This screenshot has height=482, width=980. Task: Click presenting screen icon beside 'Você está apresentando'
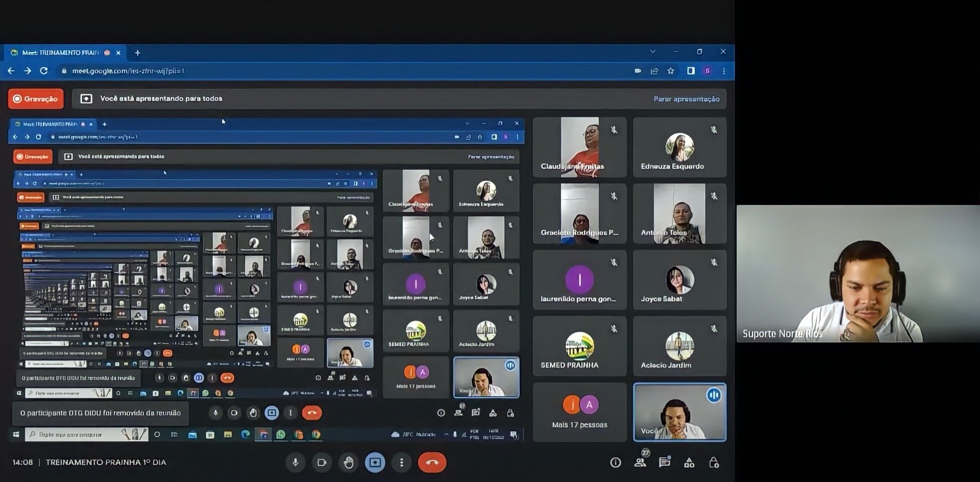pyautogui.click(x=86, y=99)
